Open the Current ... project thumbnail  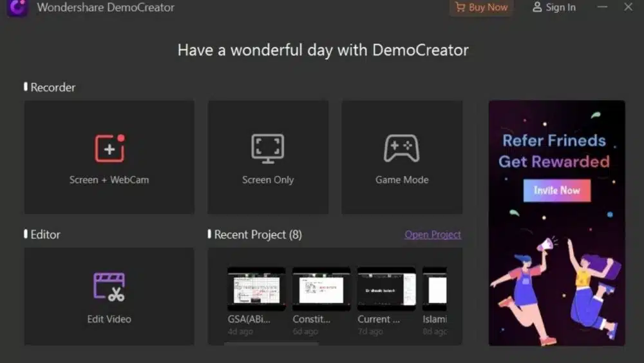coord(386,289)
